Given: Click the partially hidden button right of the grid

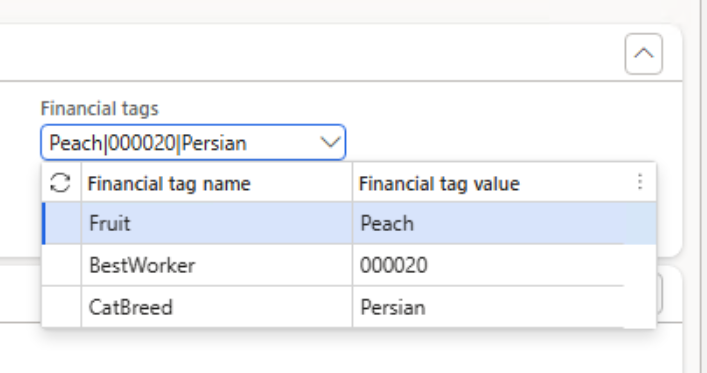Looking at the screenshot, I should (660, 294).
